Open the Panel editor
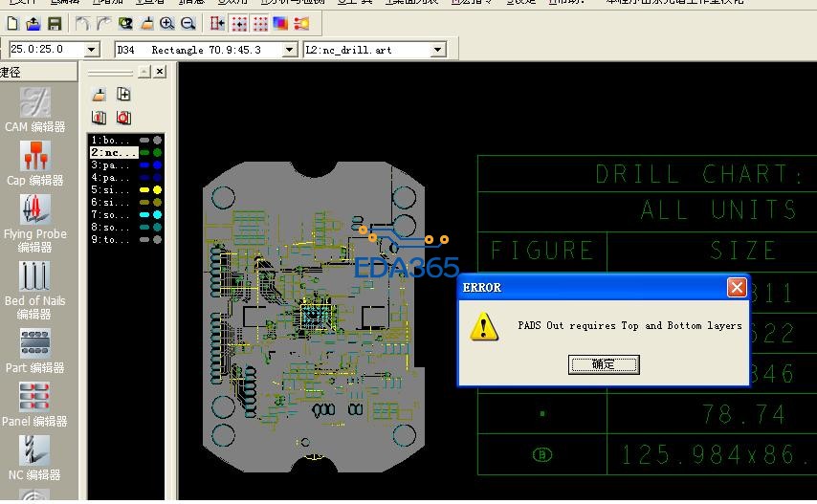The width and height of the screenshot is (817, 504). 34,405
